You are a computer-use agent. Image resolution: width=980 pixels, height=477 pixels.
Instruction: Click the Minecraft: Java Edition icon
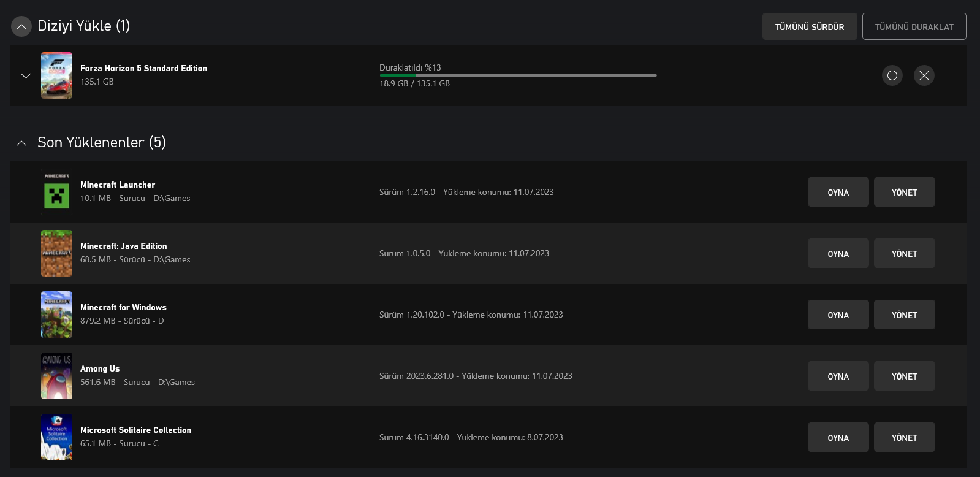coord(56,253)
